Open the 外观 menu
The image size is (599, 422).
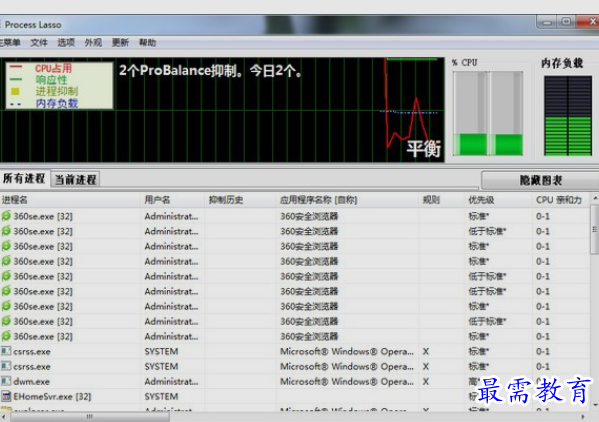pyautogui.click(x=93, y=42)
